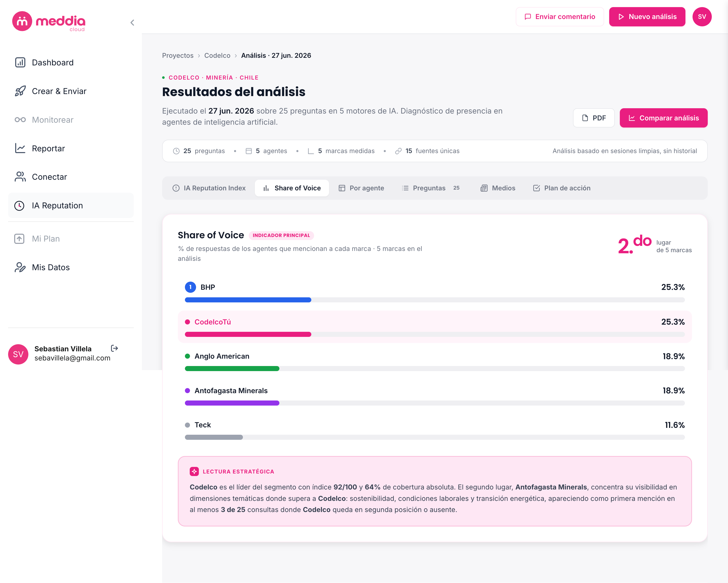Go to Codelco breadcrumb link
Image resolution: width=728 pixels, height=583 pixels.
pos(217,56)
